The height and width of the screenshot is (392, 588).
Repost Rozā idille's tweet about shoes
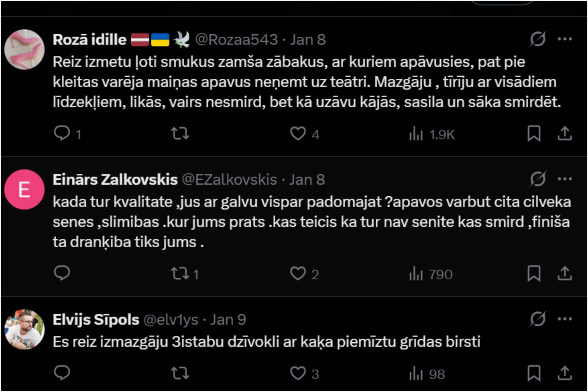[x=180, y=134]
